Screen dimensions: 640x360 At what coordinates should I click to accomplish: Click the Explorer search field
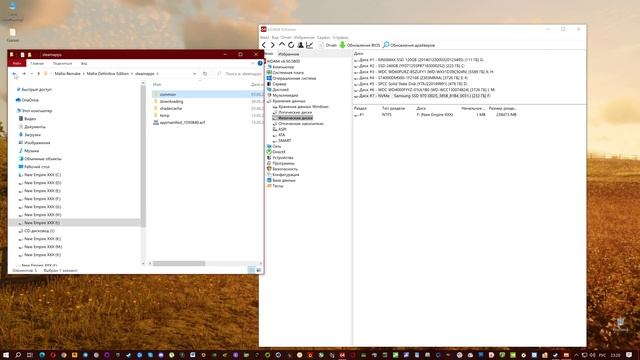click(x=239, y=74)
